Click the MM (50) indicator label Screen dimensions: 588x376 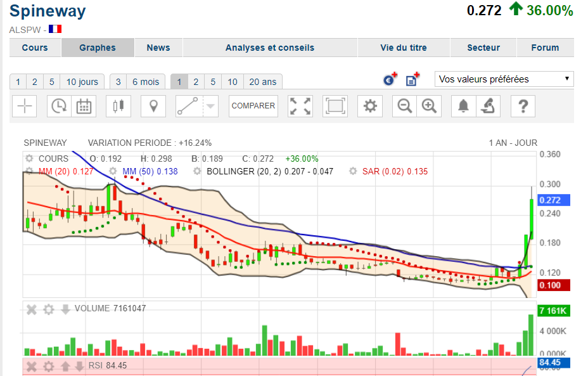point(150,171)
